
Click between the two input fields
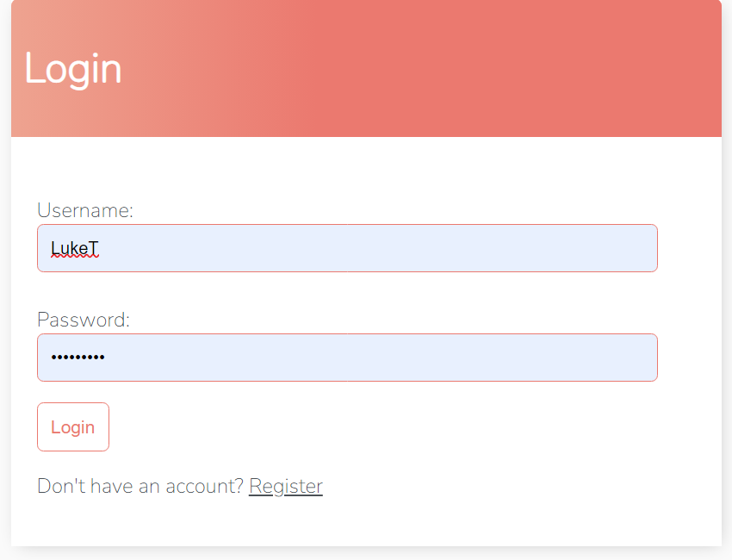[344, 293]
